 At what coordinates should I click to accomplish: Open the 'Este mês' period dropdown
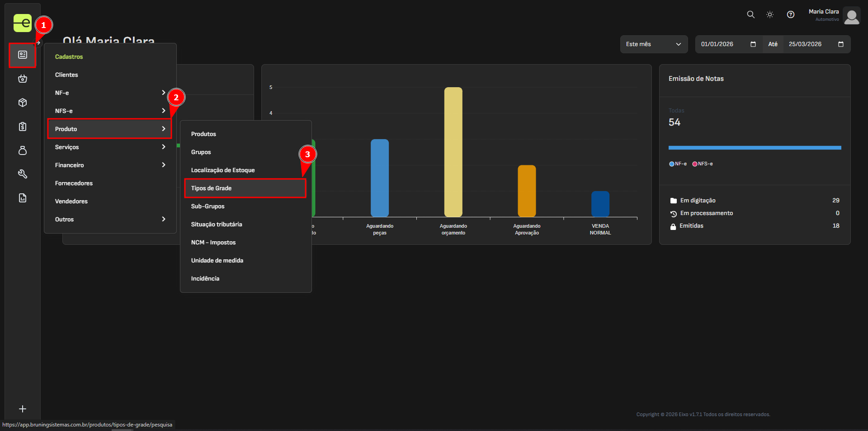pyautogui.click(x=653, y=44)
